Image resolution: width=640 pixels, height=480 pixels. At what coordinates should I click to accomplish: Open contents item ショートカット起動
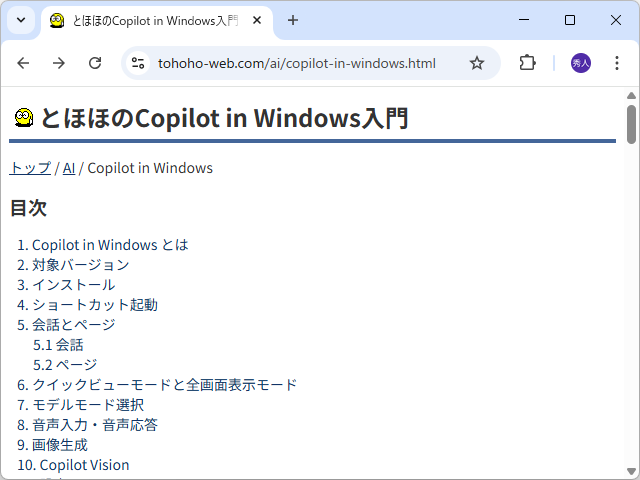click(95, 305)
